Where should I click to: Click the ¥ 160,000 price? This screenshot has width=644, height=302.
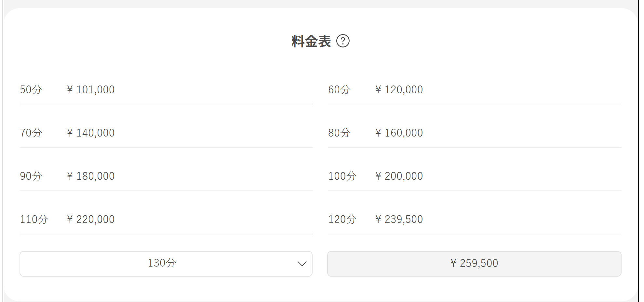point(399,133)
